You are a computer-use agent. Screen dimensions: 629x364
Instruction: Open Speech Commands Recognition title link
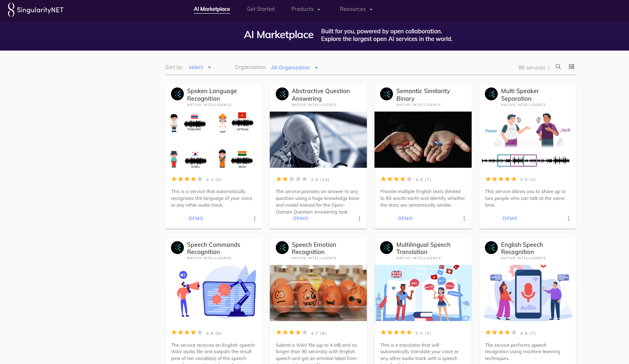(214, 248)
